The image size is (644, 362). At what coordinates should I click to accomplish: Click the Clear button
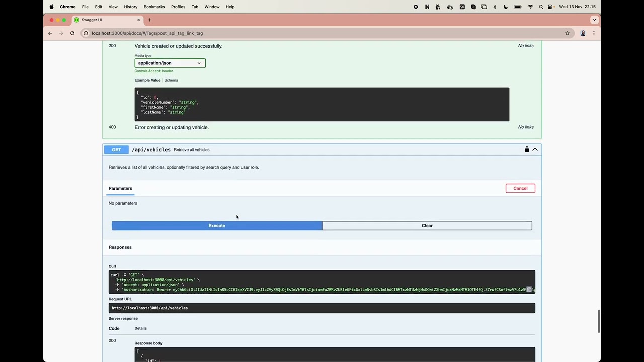coord(427,226)
